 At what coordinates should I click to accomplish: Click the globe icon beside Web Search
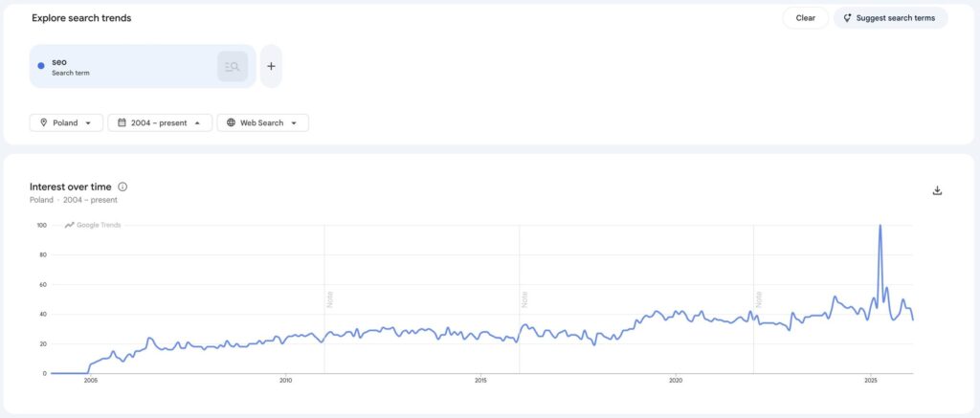[231, 122]
